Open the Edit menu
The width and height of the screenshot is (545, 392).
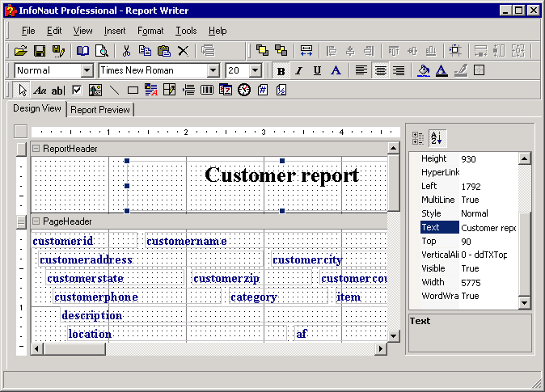coord(54,31)
